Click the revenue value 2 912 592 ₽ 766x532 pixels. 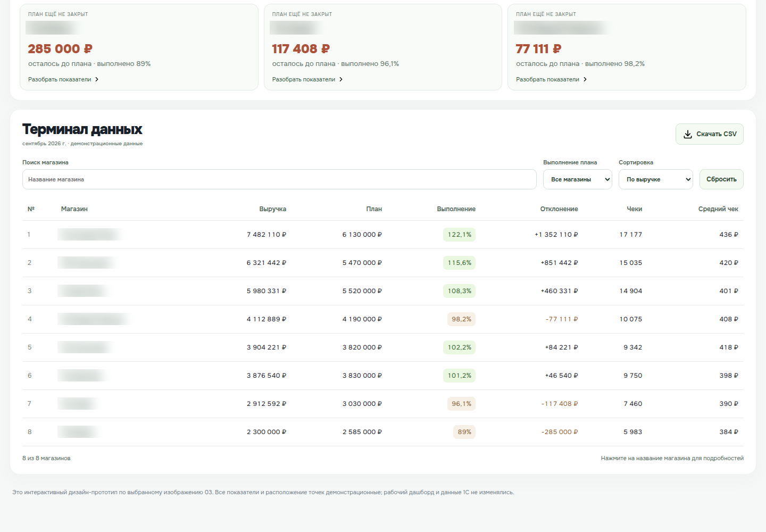(267, 404)
